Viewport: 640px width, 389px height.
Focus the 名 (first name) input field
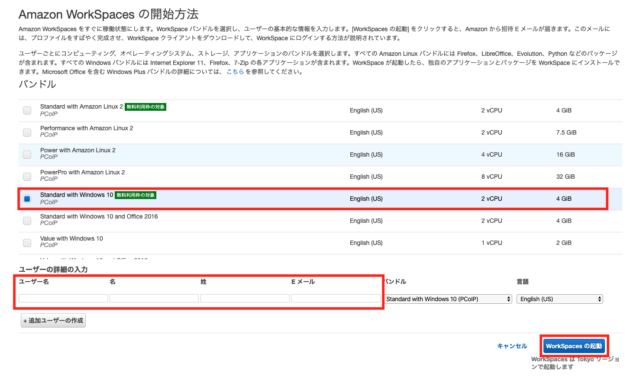point(154,298)
